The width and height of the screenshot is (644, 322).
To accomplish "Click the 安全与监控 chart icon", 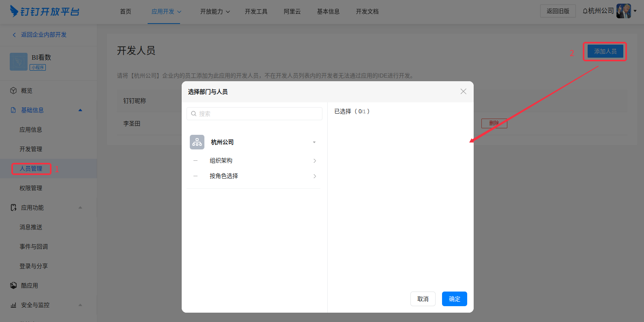I will point(13,305).
